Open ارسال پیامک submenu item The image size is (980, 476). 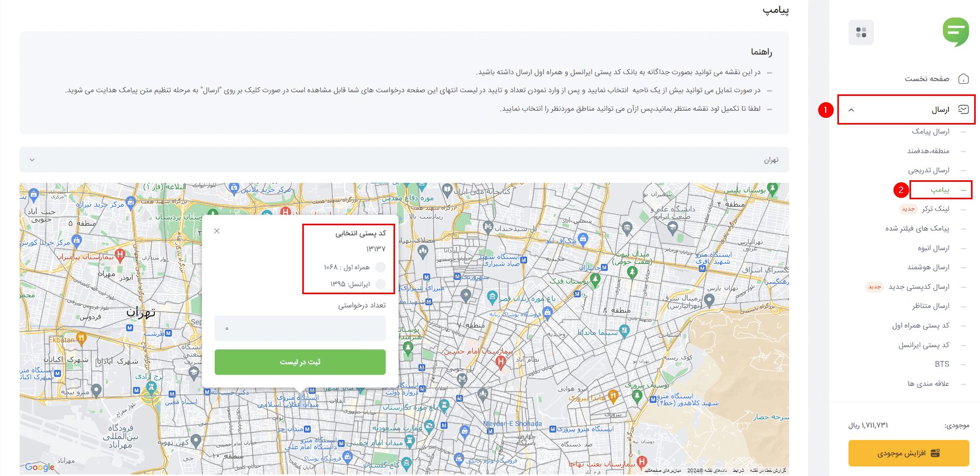pos(931,131)
